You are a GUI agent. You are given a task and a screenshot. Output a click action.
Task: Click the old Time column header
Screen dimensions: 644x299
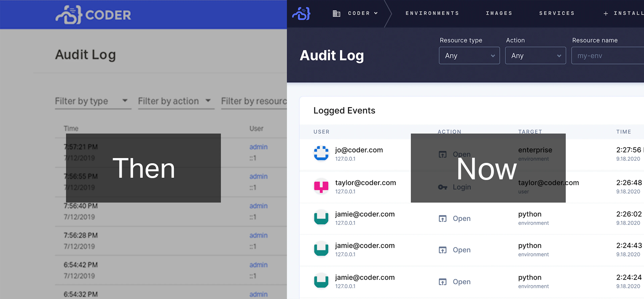coord(71,129)
